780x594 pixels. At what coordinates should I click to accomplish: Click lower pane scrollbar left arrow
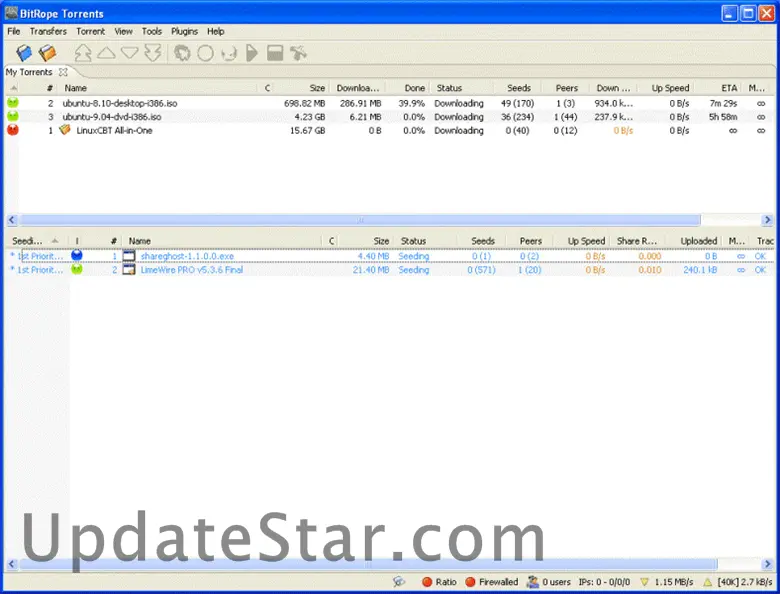[x=12, y=564]
